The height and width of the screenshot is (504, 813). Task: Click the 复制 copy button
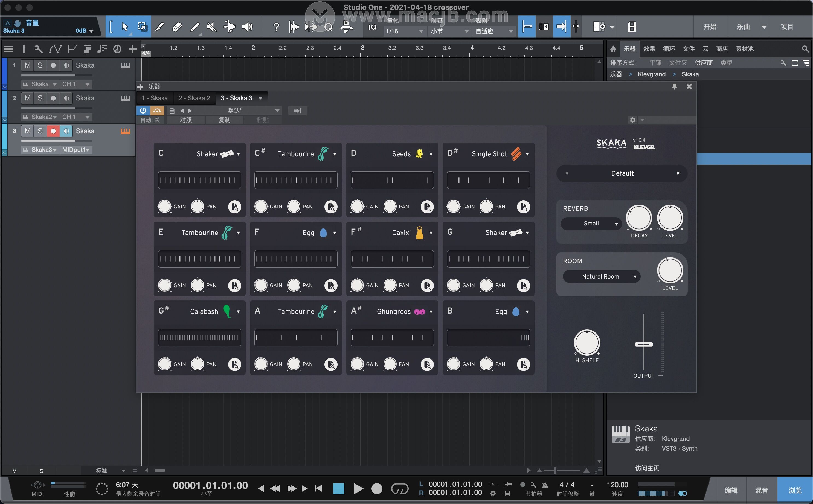[224, 120]
